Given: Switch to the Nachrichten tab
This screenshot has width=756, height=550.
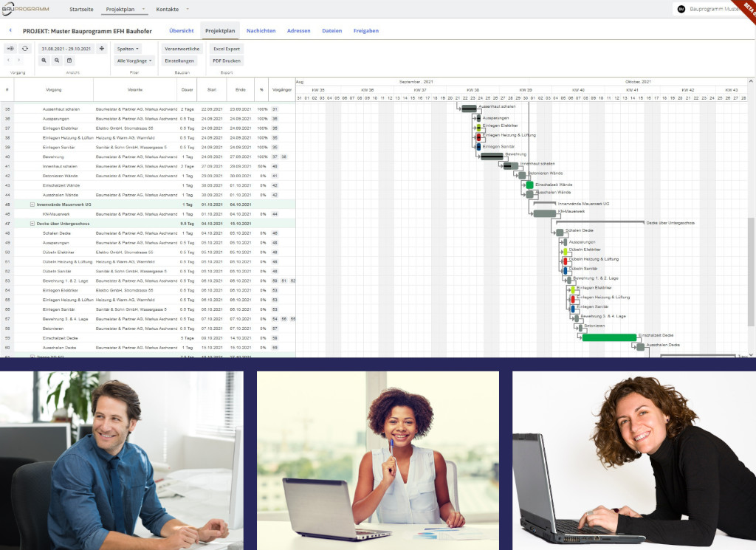Looking at the screenshot, I should point(261,31).
